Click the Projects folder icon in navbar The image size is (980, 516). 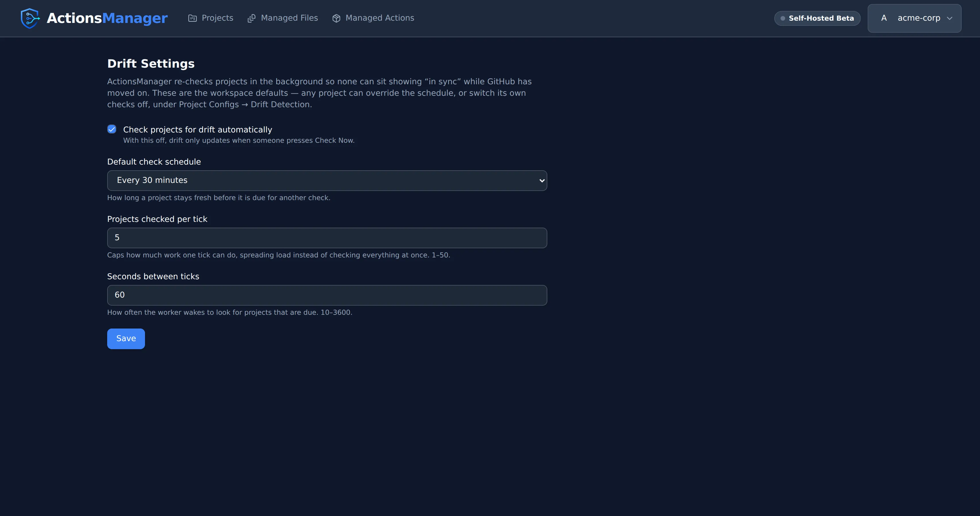193,18
